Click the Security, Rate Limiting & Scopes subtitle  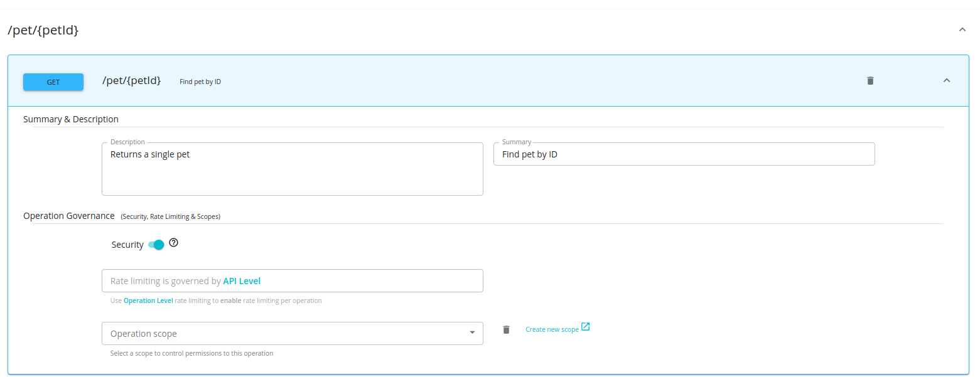[171, 216]
